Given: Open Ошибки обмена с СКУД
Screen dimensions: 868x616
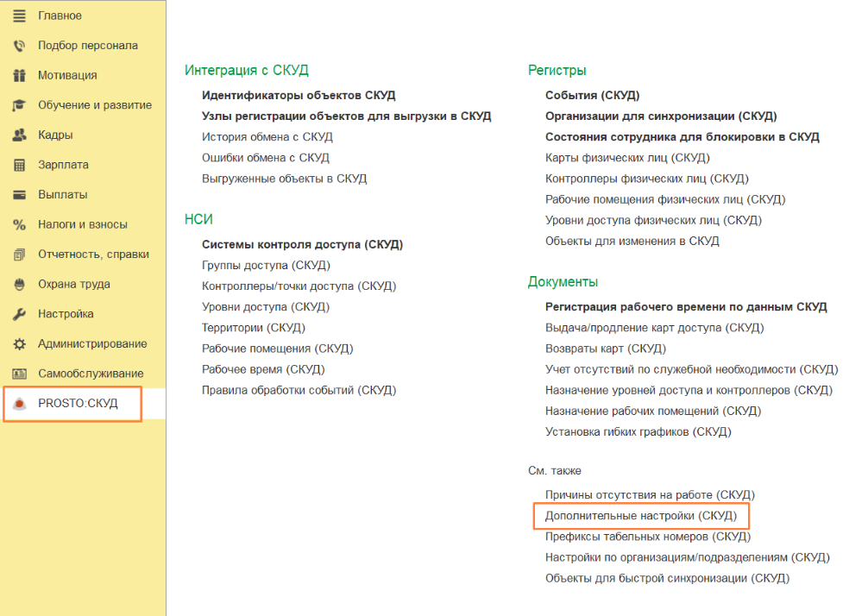Looking at the screenshot, I should tap(265, 158).
